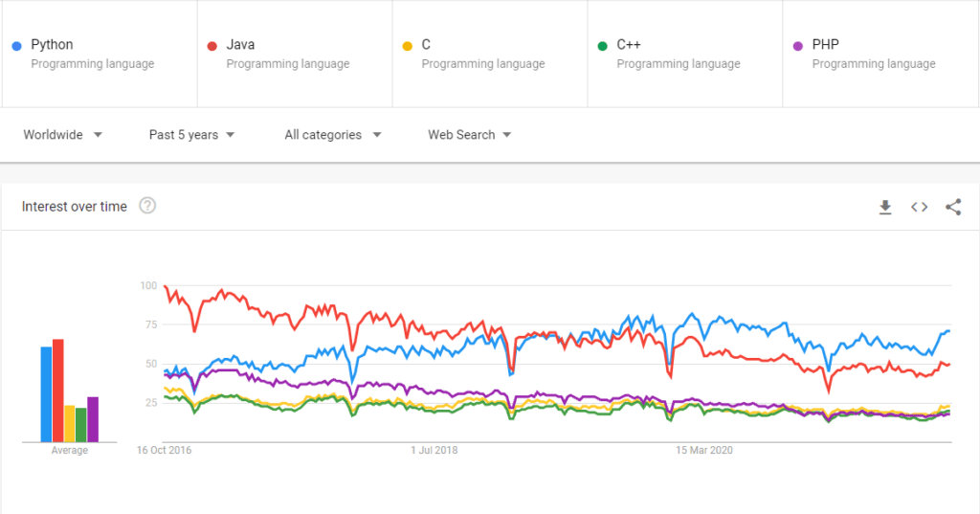This screenshot has width=980, height=514.
Task: Click the purple PHP average bar
Action: [93, 419]
